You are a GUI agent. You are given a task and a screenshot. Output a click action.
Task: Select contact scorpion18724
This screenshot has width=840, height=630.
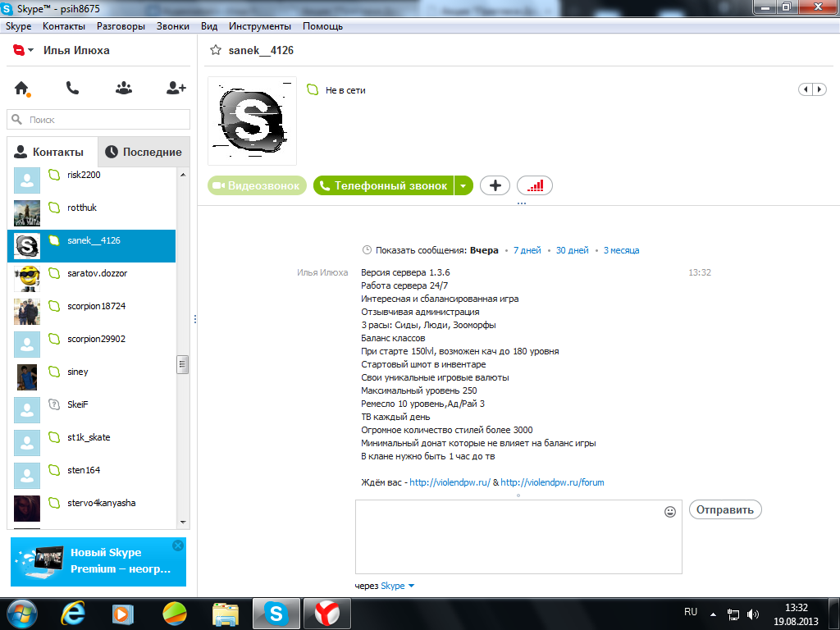click(x=92, y=311)
